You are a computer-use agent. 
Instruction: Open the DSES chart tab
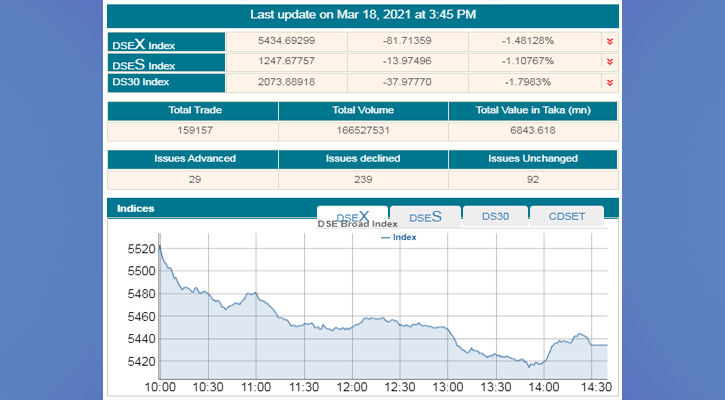click(425, 216)
